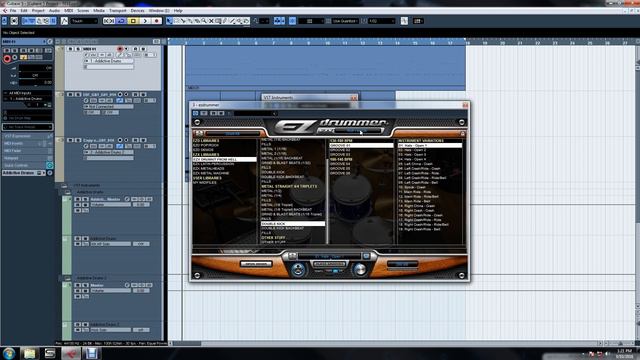This screenshot has height=360, width=640.
Task: Adjust the Inspector volume slider
Action: click(35, 68)
